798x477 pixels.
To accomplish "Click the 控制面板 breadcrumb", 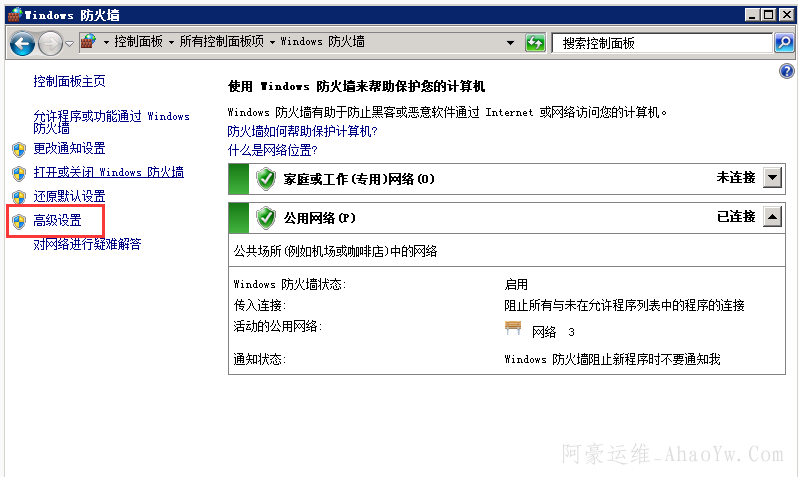I will tap(138, 41).
